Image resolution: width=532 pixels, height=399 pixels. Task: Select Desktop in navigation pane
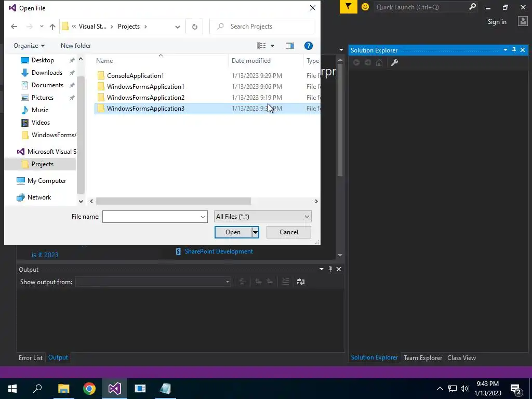43,60
